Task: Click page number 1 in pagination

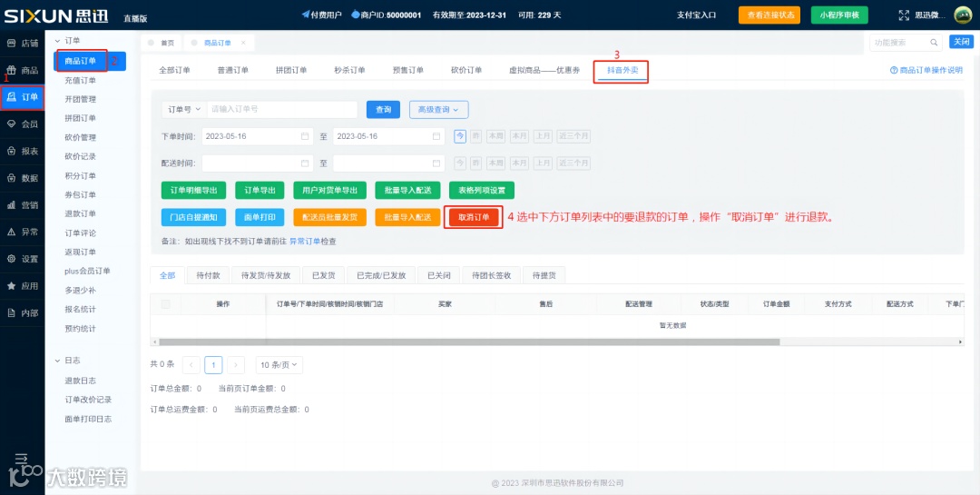Action: [213, 365]
